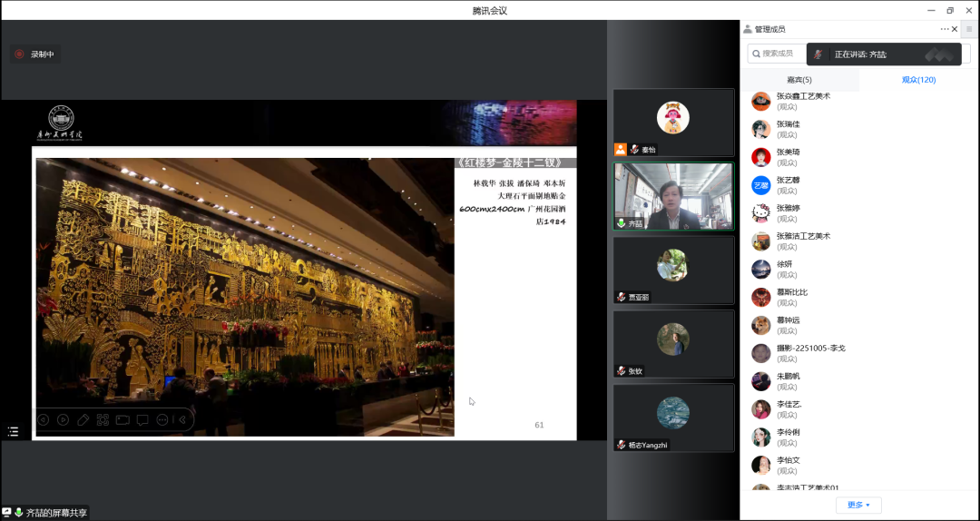Collapse the slide toolbar with the chevron
The height and width of the screenshot is (521, 980).
click(x=181, y=419)
